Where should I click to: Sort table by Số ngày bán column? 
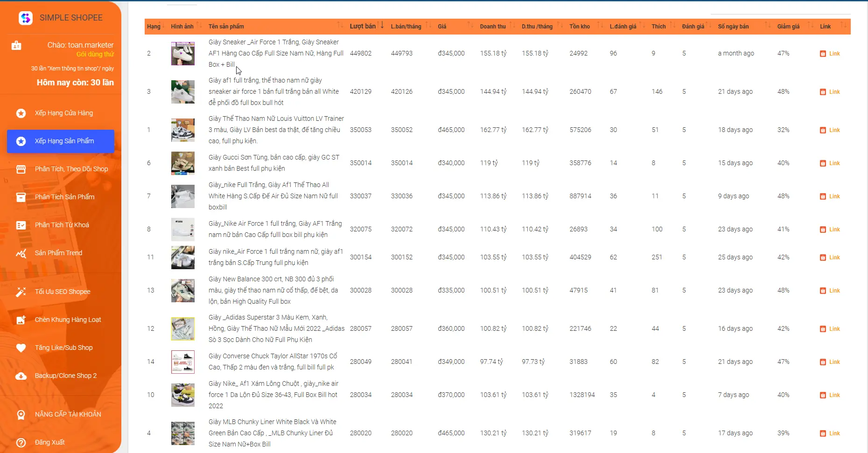(x=744, y=27)
